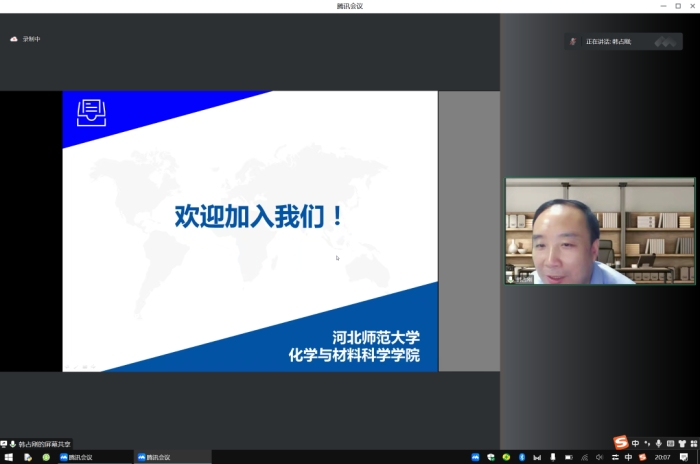
Task: Toggle the system volume speaker icon
Action: 599,457
